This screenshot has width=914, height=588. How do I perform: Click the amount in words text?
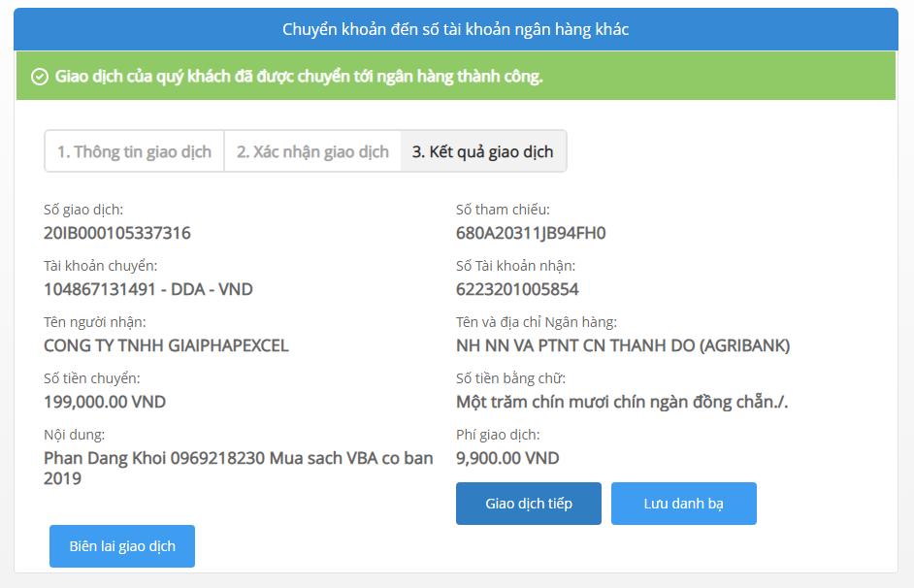(x=622, y=402)
